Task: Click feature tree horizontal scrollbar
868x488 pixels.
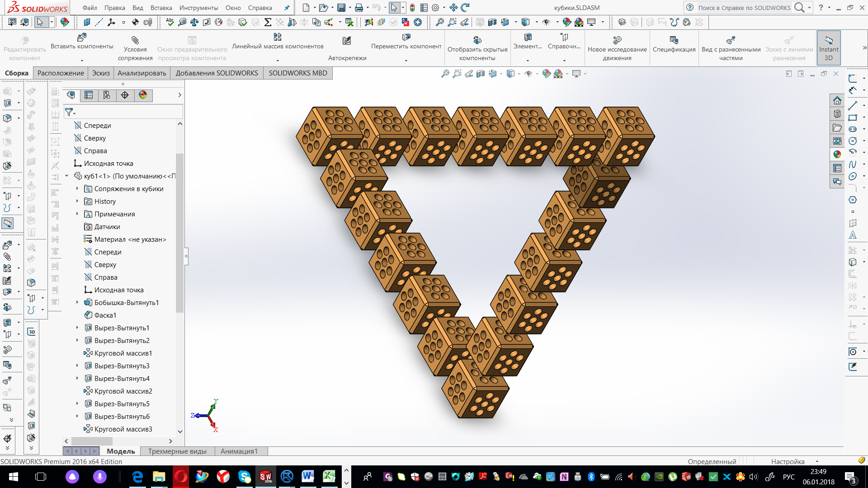Action: (x=93, y=441)
